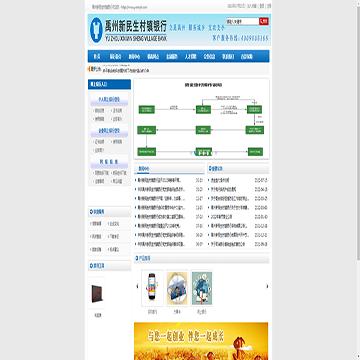Click the right carousel arrow in products section

(267, 286)
